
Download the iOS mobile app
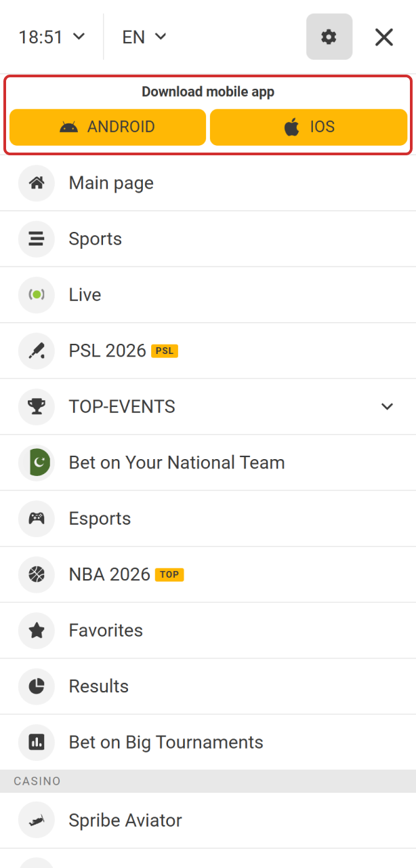(308, 127)
